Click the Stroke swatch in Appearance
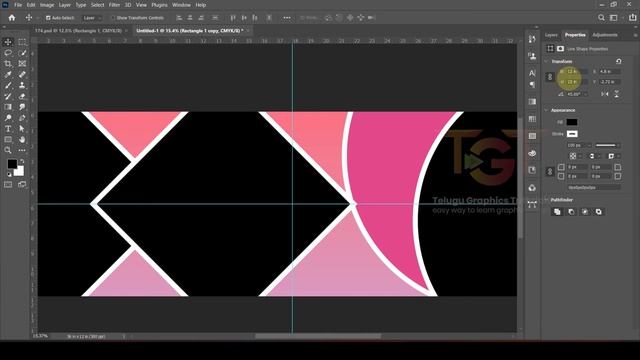This screenshot has height=360, width=640. pyautogui.click(x=572, y=134)
